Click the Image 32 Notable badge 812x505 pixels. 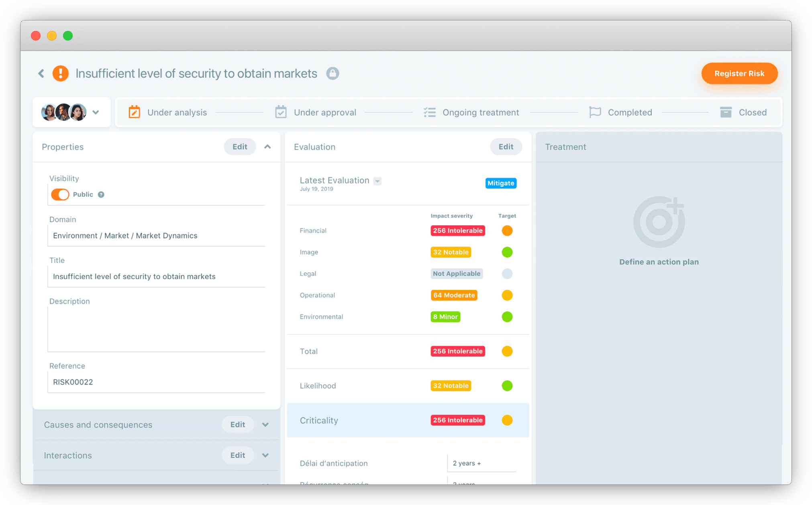click(451, 252)
